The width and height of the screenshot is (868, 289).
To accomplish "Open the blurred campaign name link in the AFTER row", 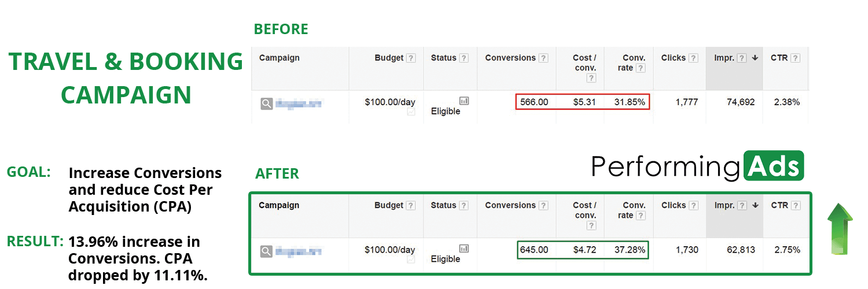I will coord(298,251).
